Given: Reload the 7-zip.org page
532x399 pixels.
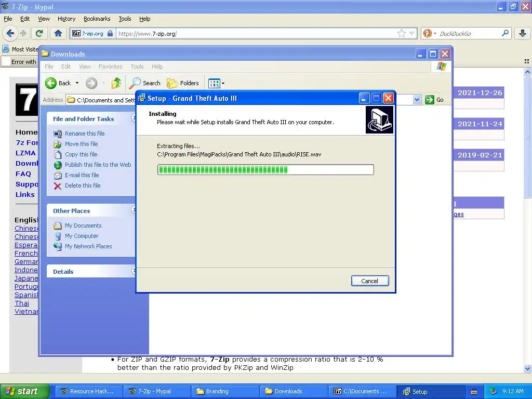Looking at the screenshot, I should 39,33.
